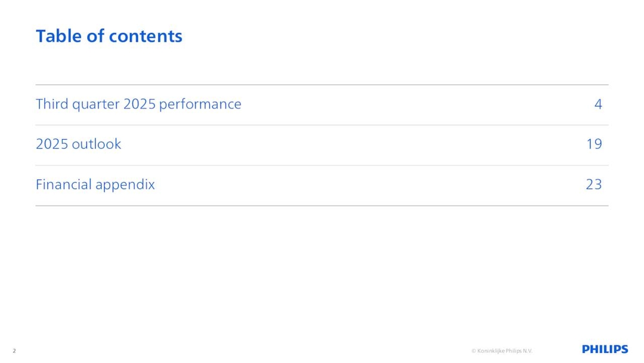
Task: Click slide number 2 in footer corner
Action: pos(14,350)
